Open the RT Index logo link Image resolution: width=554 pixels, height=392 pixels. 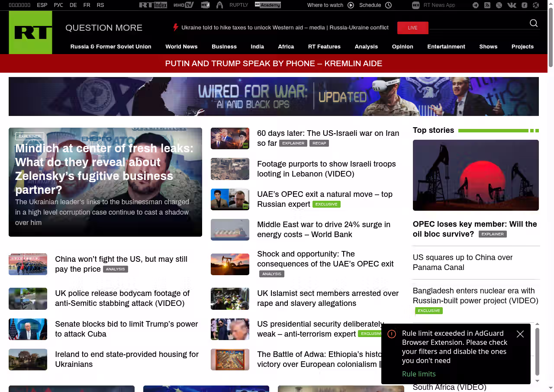pyautogui.click(x=153, y=5)
